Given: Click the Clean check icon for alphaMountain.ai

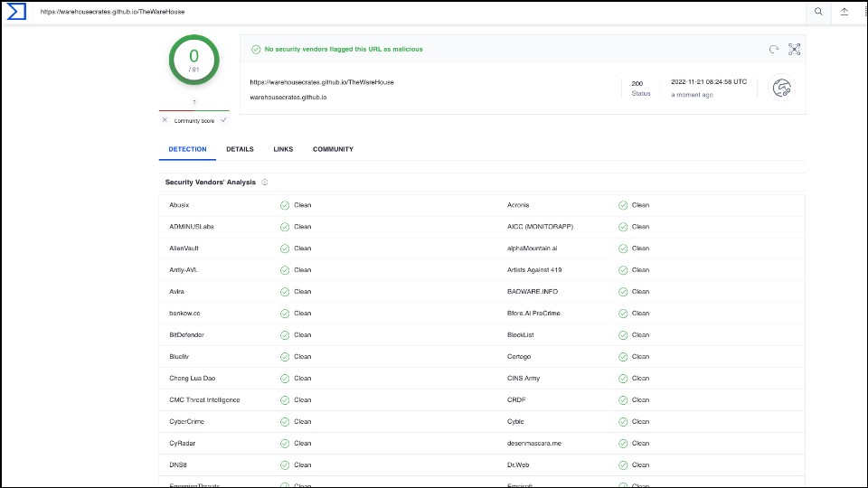Looking at the screenshot, I should [x=623, y=249].
